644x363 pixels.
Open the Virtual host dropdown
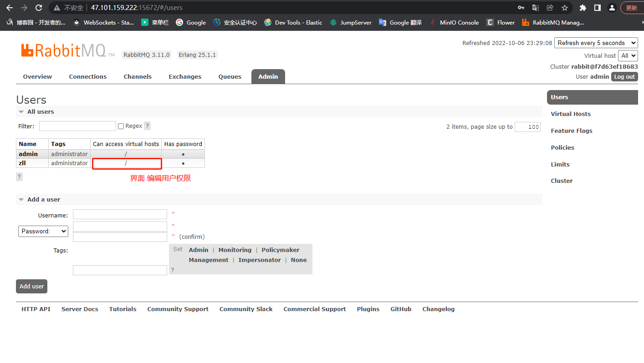628,55
